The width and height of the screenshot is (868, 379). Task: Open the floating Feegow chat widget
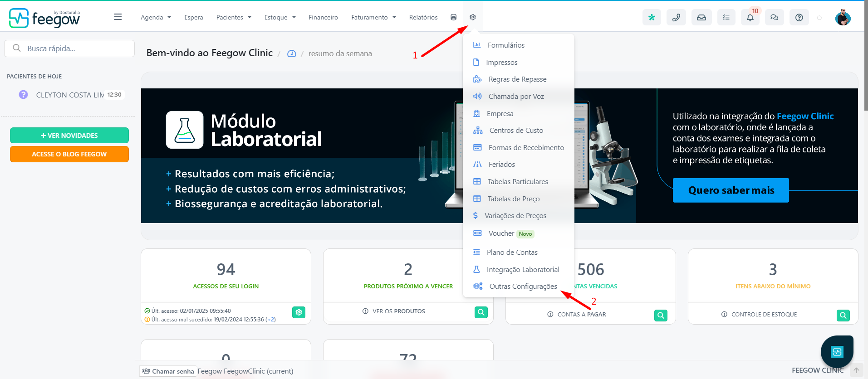point(837,351)
